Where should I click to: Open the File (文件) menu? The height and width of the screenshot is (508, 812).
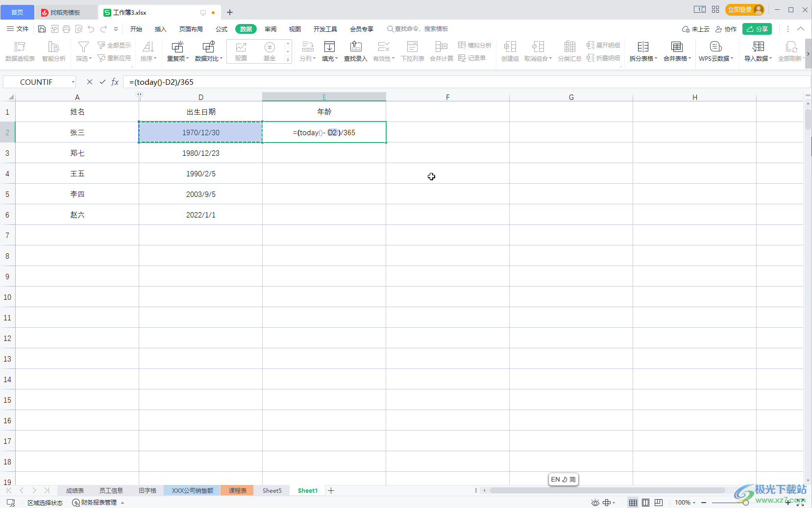[x=18, y=29]
